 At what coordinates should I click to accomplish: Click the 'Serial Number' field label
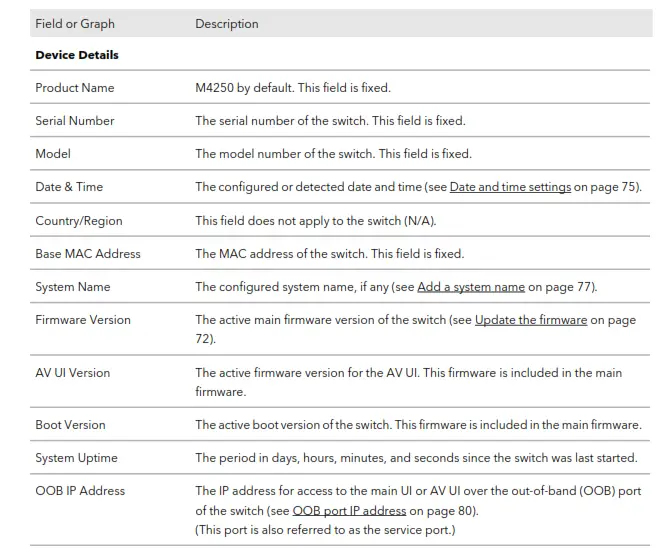75,121
